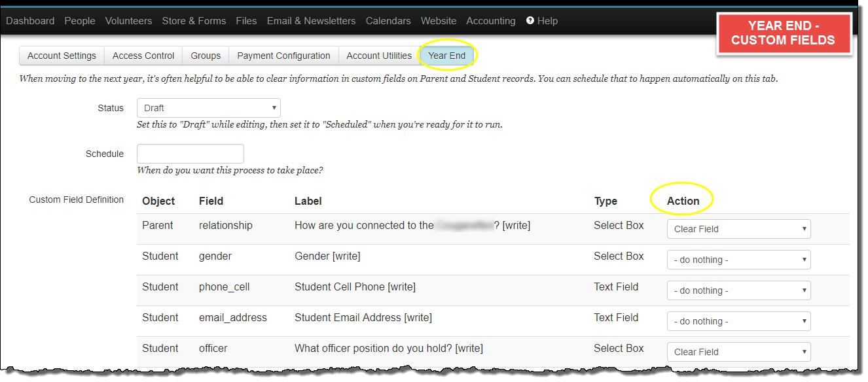Click 'What officer position do you hold?' label
This screenshot has width=868, height=382.
click(389, 348)
